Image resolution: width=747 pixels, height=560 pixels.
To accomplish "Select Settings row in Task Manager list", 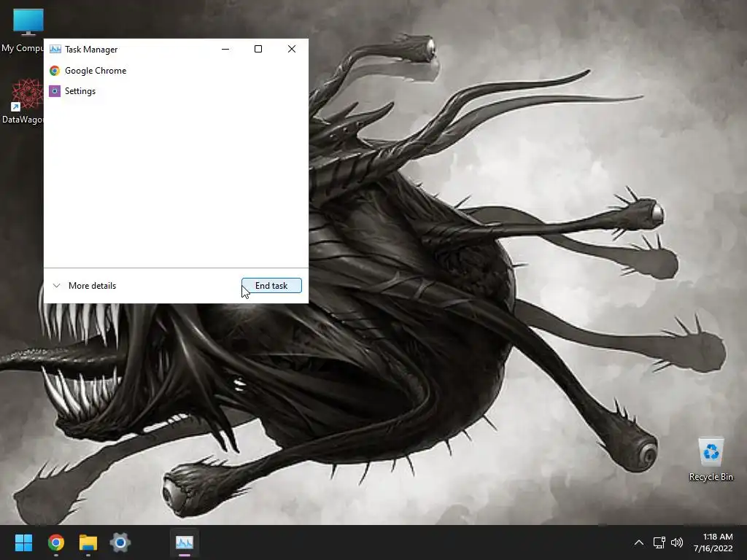I will [176, 91].
